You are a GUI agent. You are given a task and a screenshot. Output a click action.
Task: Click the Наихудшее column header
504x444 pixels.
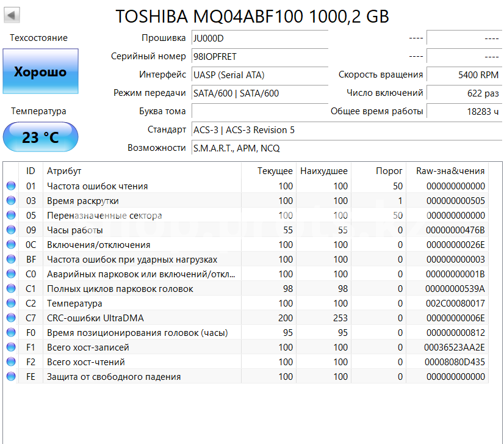(323, 171)
